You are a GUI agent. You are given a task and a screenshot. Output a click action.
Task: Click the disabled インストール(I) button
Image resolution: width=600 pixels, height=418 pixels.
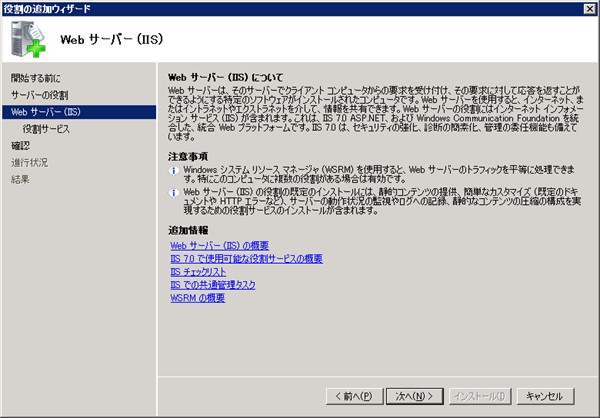tap(480, 396)
